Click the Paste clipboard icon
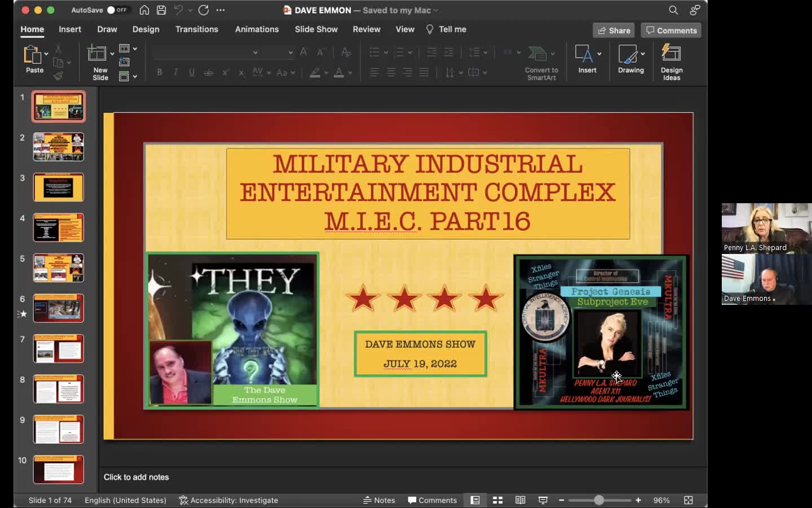Screen dimensions: 812x508 tap(32, 55)
